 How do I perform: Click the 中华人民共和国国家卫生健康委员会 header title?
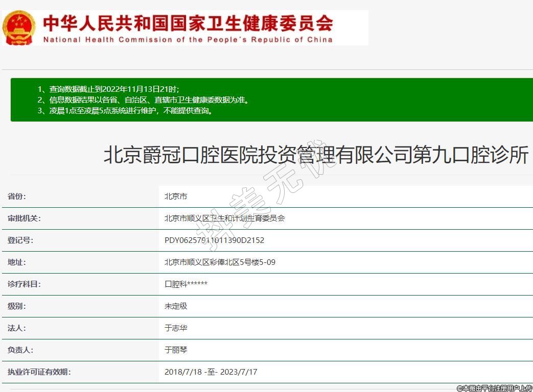188,22
